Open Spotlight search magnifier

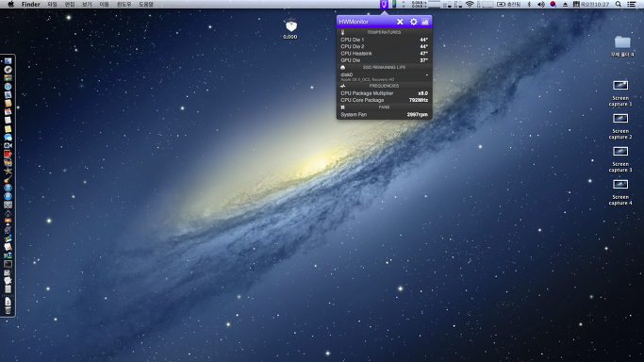[x=619, y=4]
